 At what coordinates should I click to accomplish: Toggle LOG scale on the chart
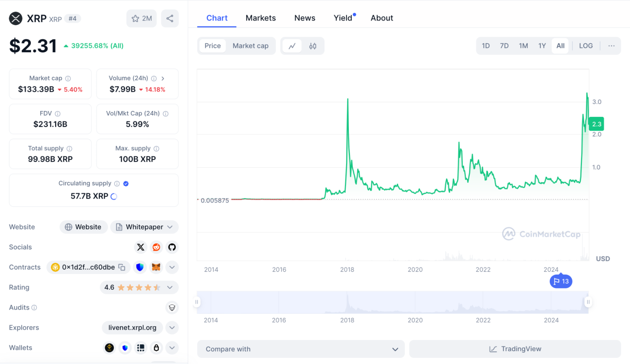point(586,46)
